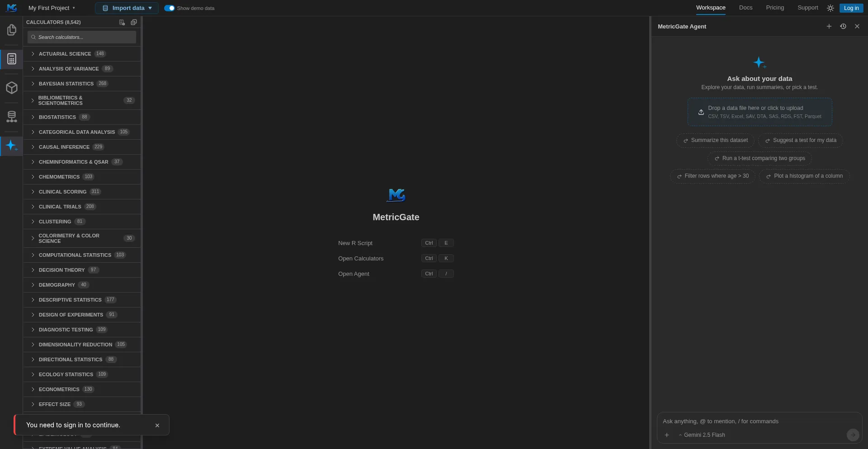The height and width of the screenshot is (449, 868).
Task: Click the Search calculators field
Action: point(82,37)
